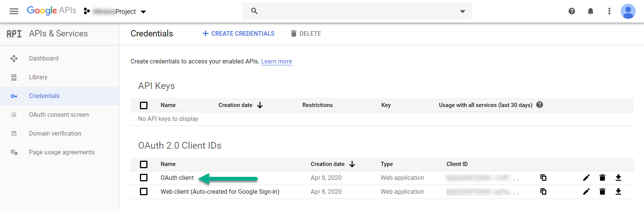Delete the Web client trash icon
This screenshot has height=211, width=644.
click(602, 191)
